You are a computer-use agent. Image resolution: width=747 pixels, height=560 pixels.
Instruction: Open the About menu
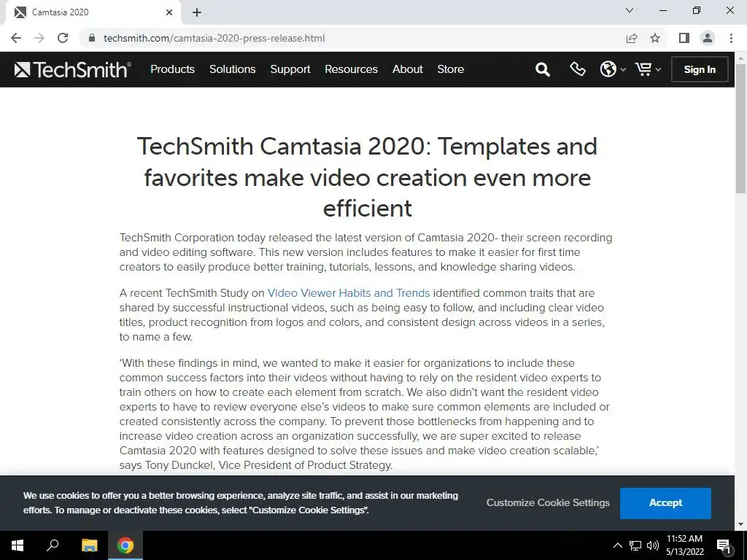pos(407,69)
